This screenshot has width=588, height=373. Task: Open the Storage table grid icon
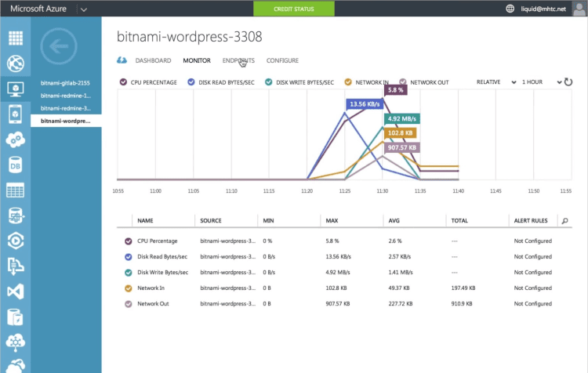click(16, 190)
